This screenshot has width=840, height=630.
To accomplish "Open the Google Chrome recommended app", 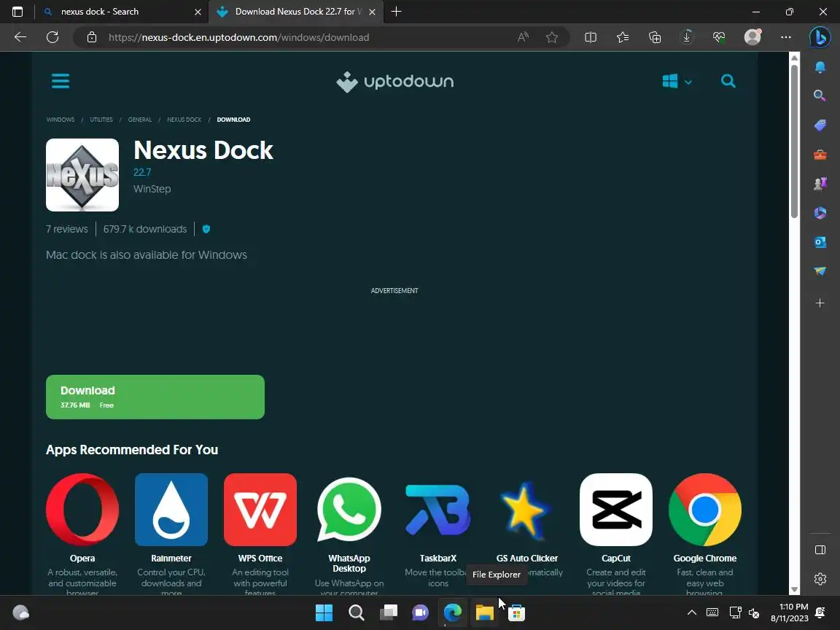I will point(705,510).
